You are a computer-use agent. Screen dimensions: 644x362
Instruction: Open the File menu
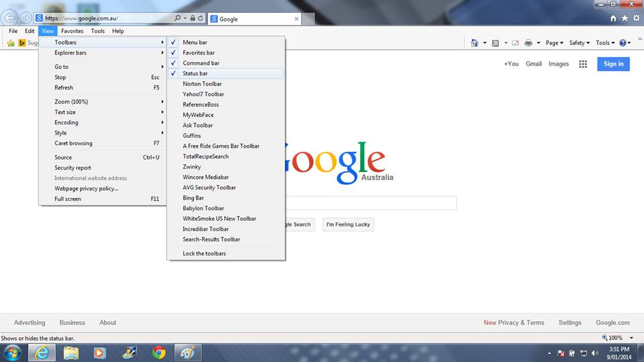[x=13, y=31]
